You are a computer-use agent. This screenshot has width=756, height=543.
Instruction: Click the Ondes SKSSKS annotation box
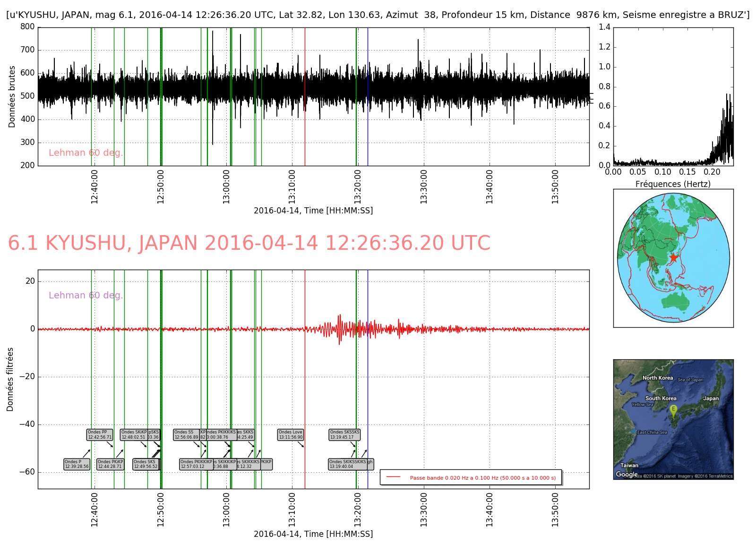(344, 434)
